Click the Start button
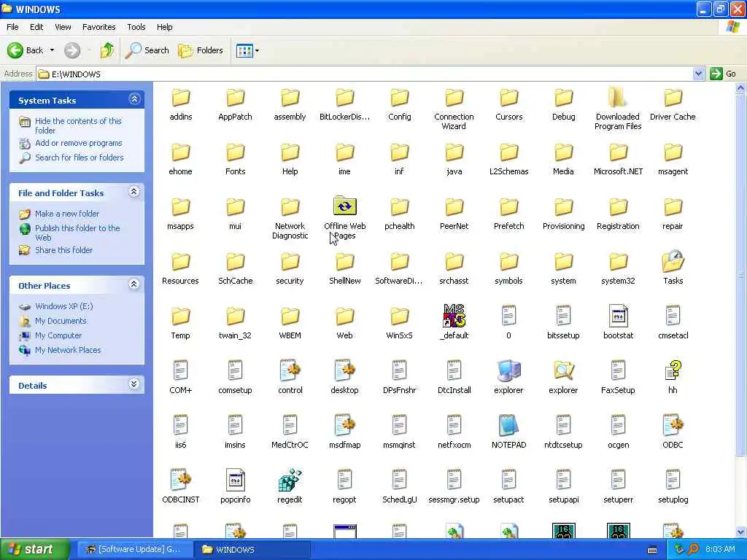This screenshot has width=747, height=560. pos(35,550)
